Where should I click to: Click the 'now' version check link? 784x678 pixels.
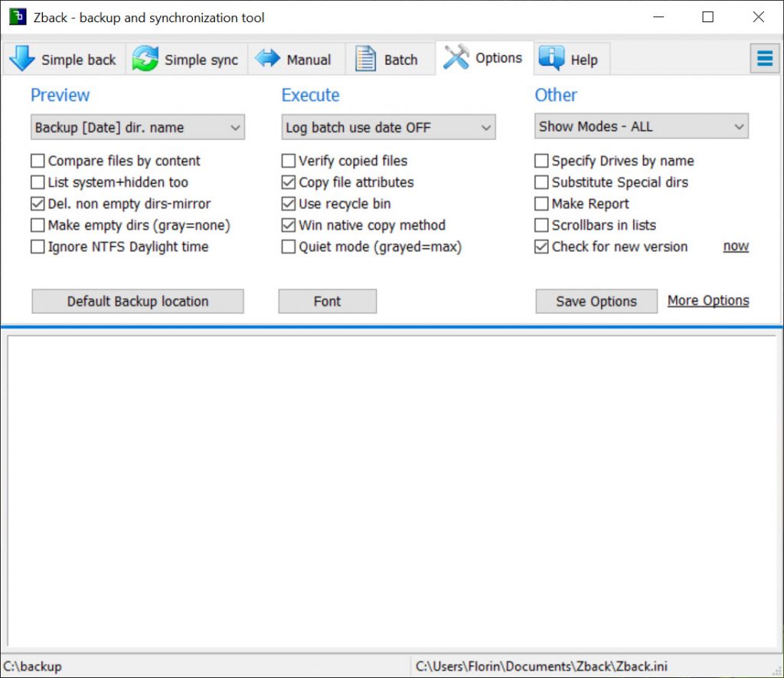736,246
